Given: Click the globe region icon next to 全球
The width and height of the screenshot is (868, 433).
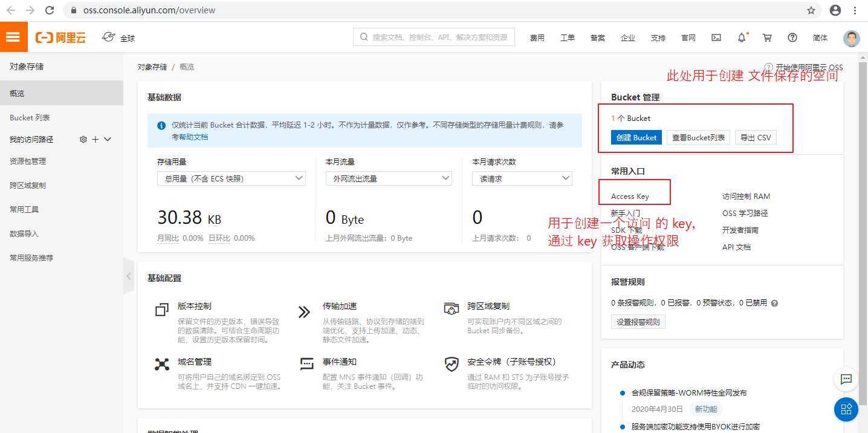Looking at the screenshot, I should pyautogui.click(x=109, y=37).
